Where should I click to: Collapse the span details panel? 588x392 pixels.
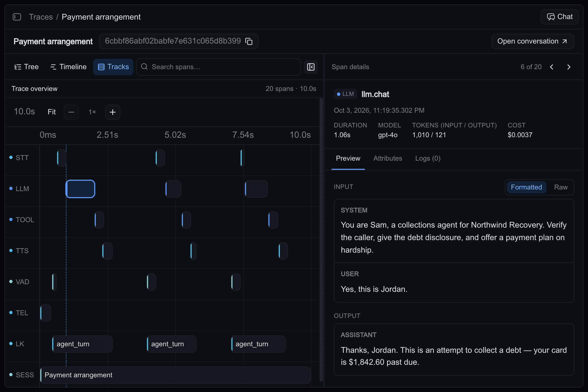pyautogui.click(x=311, y=67)
